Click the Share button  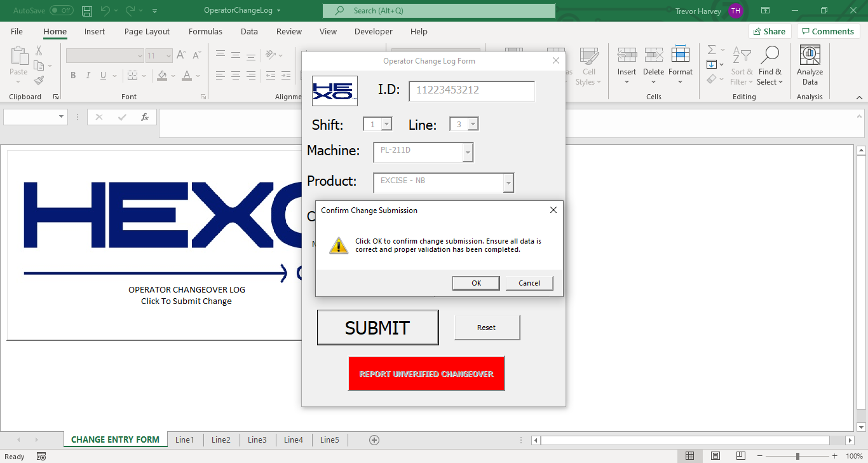coord(770,31)
